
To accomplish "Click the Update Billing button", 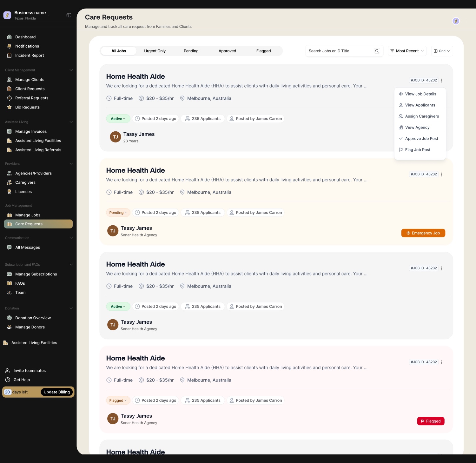I will (x=57, y=392).
